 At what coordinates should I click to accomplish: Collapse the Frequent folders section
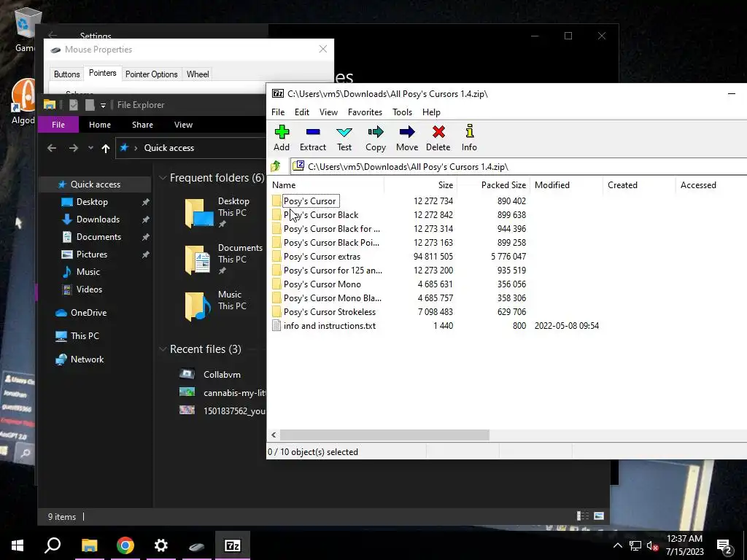pyautogui.click(x=163, y=178)
